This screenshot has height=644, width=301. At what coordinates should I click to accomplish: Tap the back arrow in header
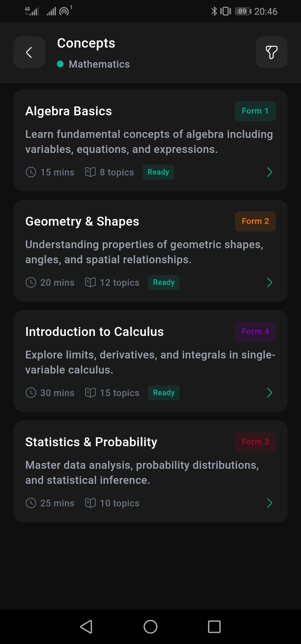click(x=29, y=52)
